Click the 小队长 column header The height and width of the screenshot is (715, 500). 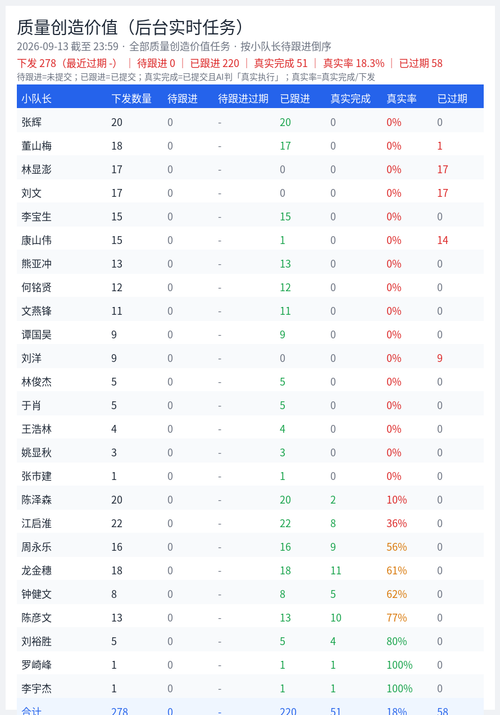[36, 98]
